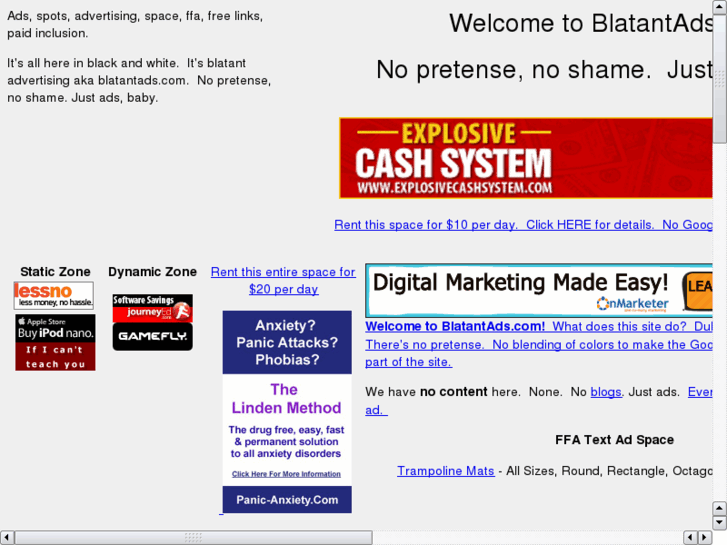The width and height of the screenshot is (727, 545).
Task: Open the Explosive Cash System banner ad
Action: click(526, 158)
